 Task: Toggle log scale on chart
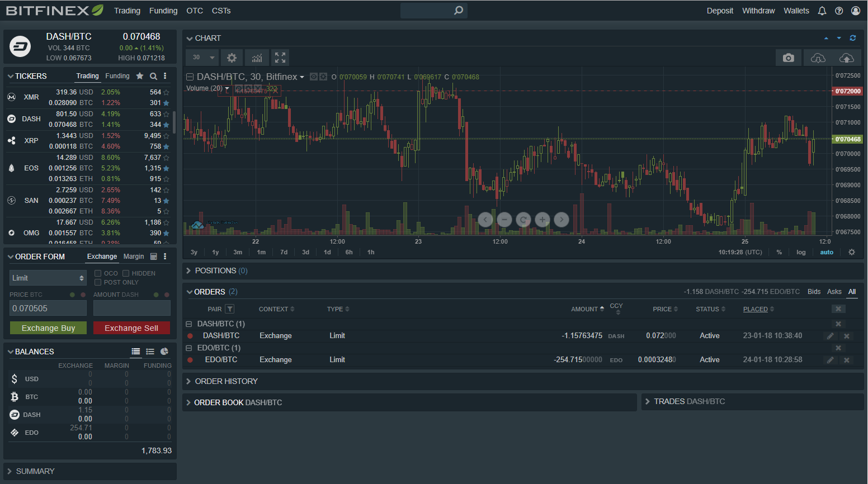(x=801, y=252)
